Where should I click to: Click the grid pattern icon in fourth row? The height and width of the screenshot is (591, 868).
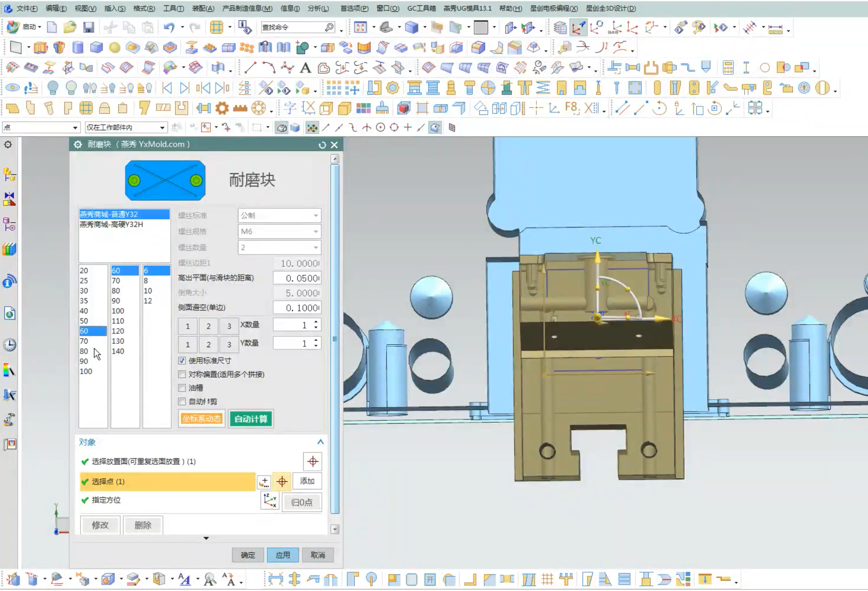[x=334, y=88]
